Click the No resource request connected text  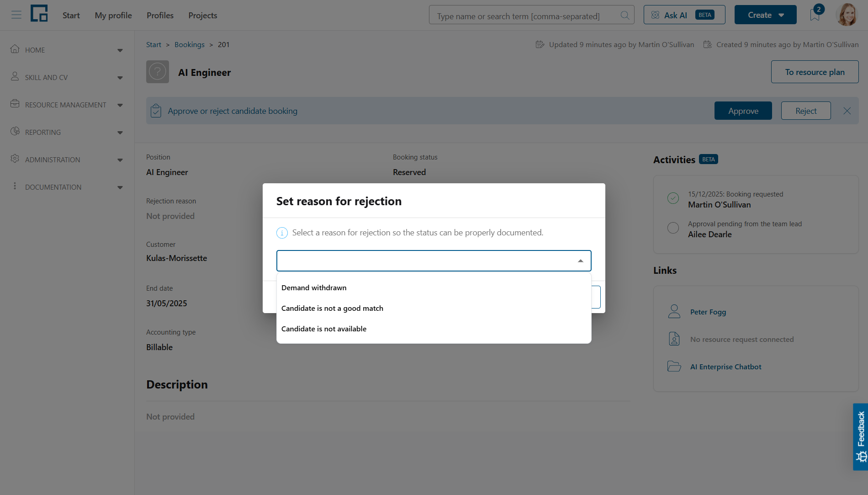pyautogui.click(x=741, y=339)
